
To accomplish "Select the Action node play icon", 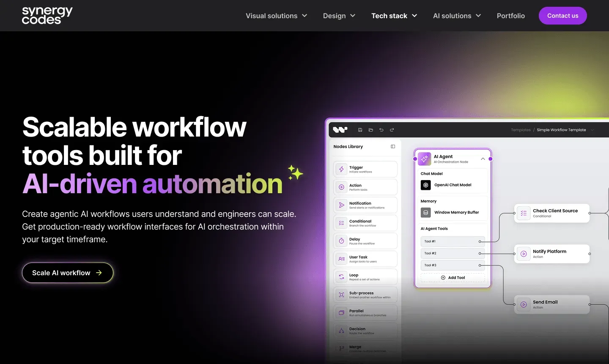I will pyautogui.click(x=341, y=187).
